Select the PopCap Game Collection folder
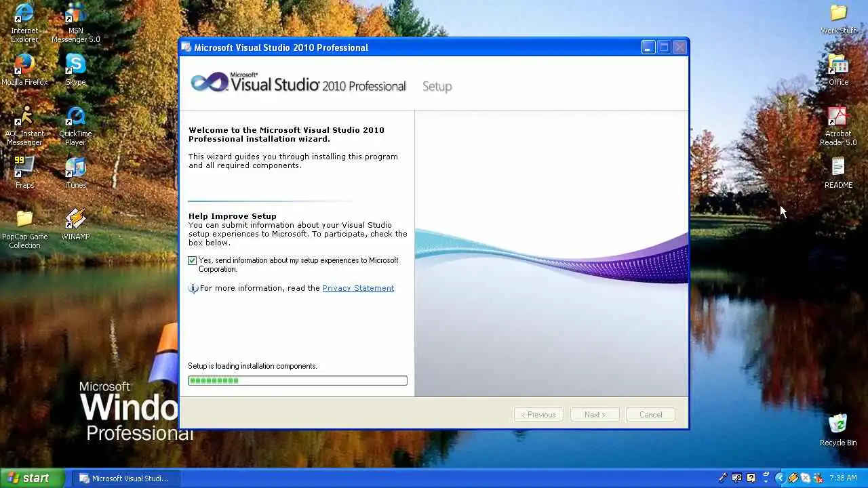The height and width of the screenshot is (488, 868). (24, 229)
